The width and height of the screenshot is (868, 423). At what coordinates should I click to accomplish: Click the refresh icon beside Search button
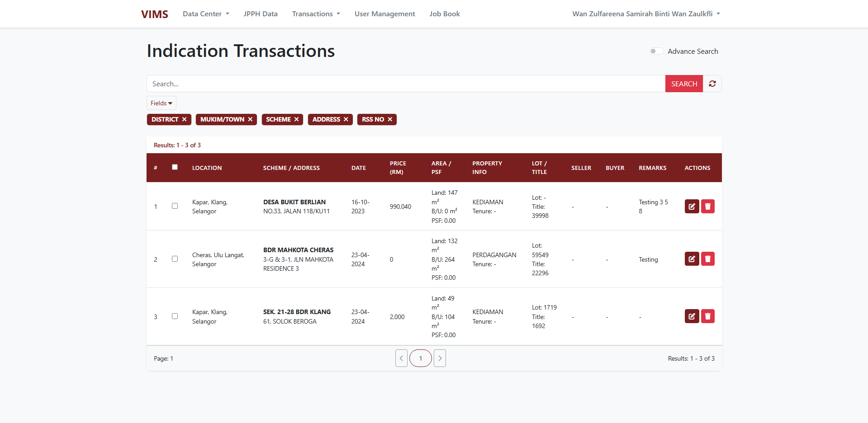tap(712, 84)
